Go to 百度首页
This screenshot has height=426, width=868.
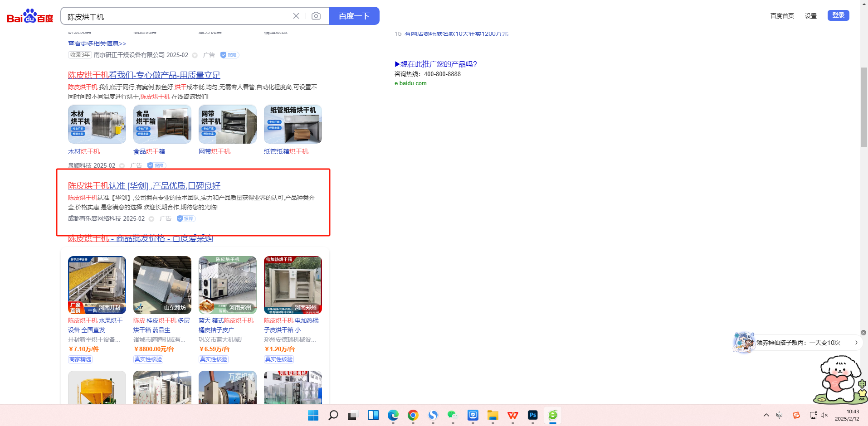[782, 16]
